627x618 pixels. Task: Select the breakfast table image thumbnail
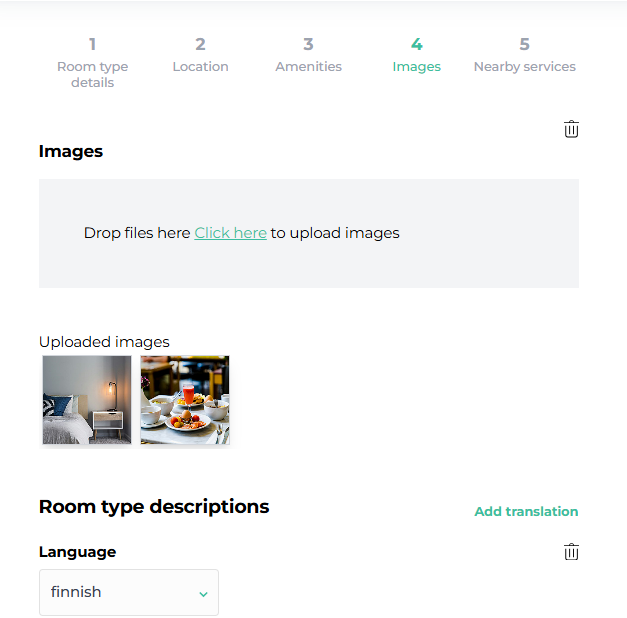click(x=185, y=400)
